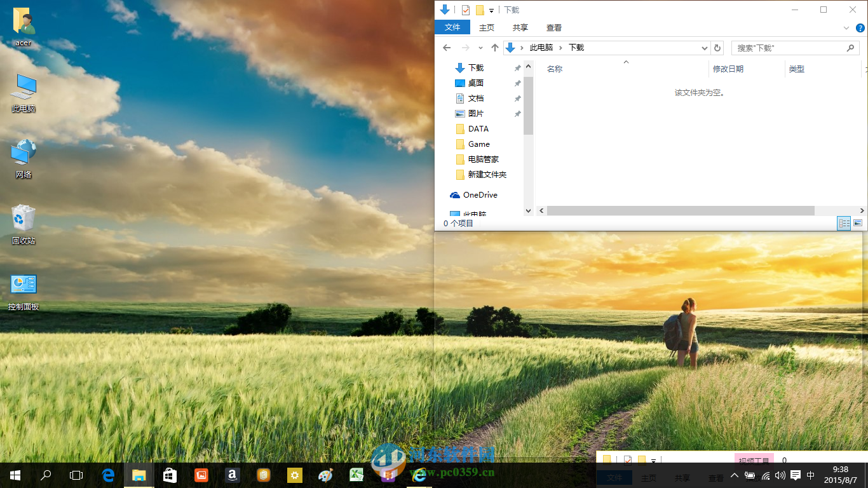This screenshot has width=868, height=488.
Task: Open the quick access toolbar customization dropdown
Action: coord(491,10)
